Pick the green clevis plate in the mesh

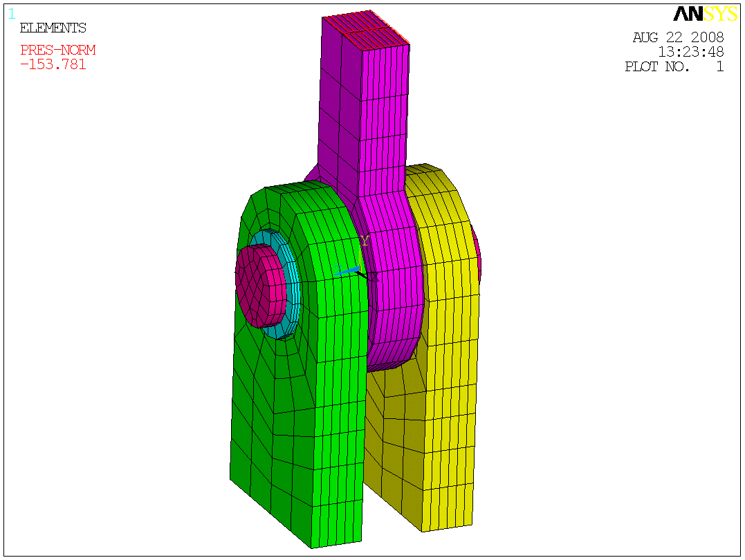(300, 366)
